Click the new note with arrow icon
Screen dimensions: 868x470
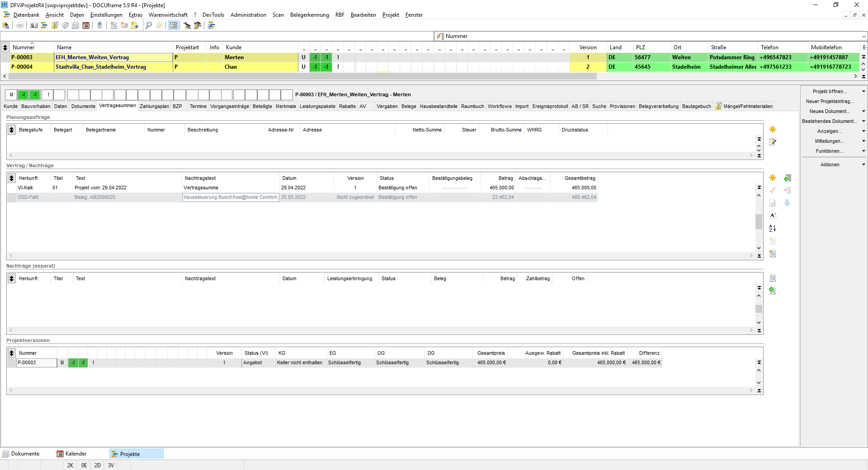[134, 26]
